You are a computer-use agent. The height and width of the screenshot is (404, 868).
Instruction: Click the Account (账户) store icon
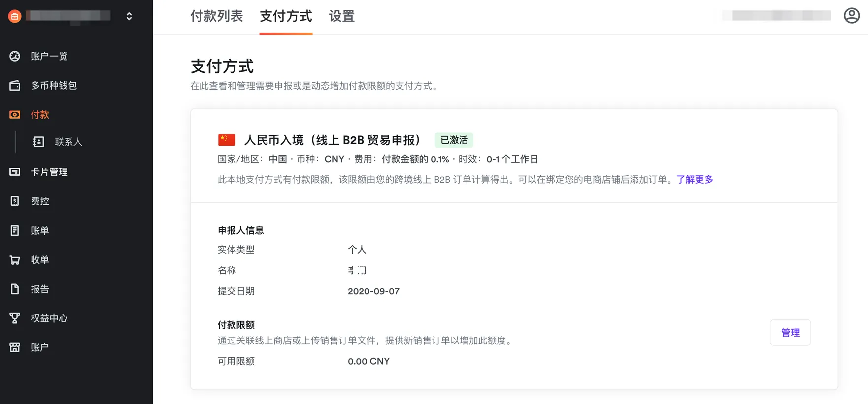pyautogui.click(x=15, y=347)
